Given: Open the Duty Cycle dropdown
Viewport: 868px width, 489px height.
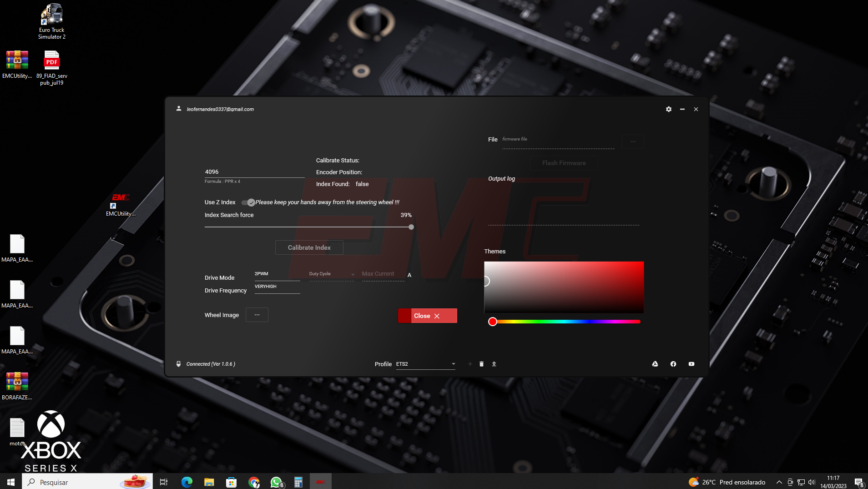Looking at the screenshot, I should [x=332, y=274].
